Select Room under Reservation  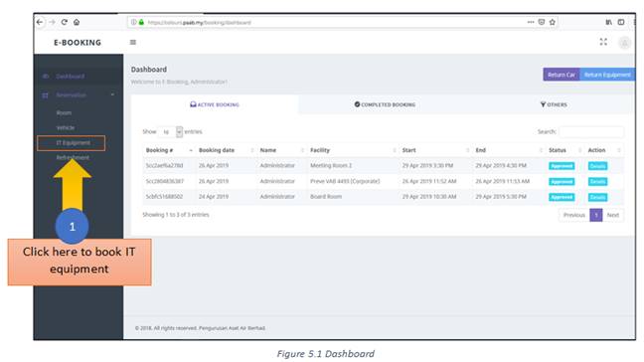(64, 113)
